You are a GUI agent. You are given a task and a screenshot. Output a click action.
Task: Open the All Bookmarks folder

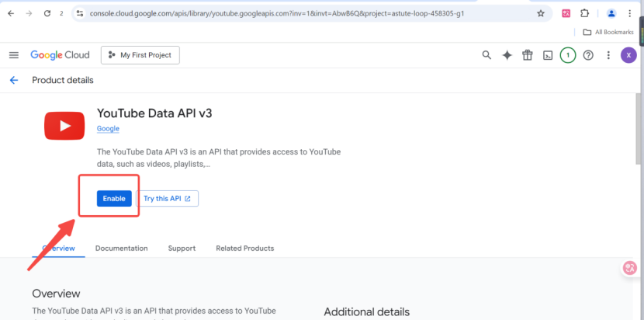tap(608, 32)
